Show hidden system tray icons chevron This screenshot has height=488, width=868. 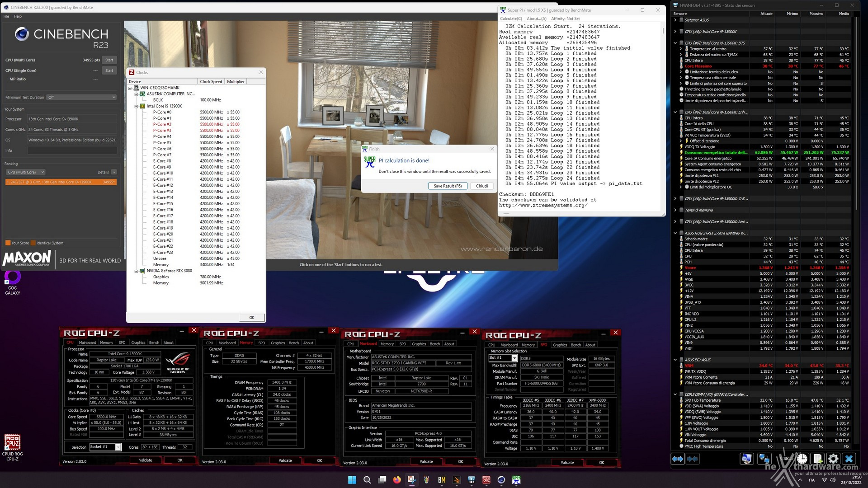click(x=800, y=480)
